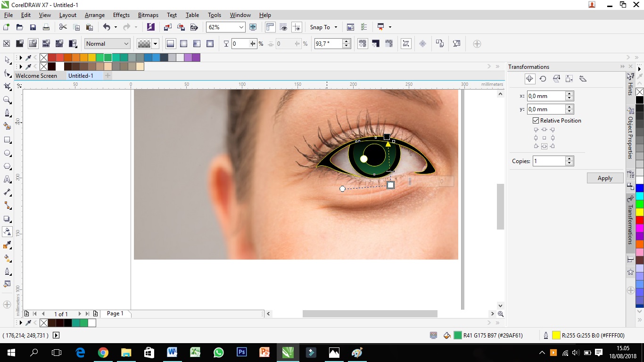Select the Pick tool

pyautogui.click(x=7, y=60)
